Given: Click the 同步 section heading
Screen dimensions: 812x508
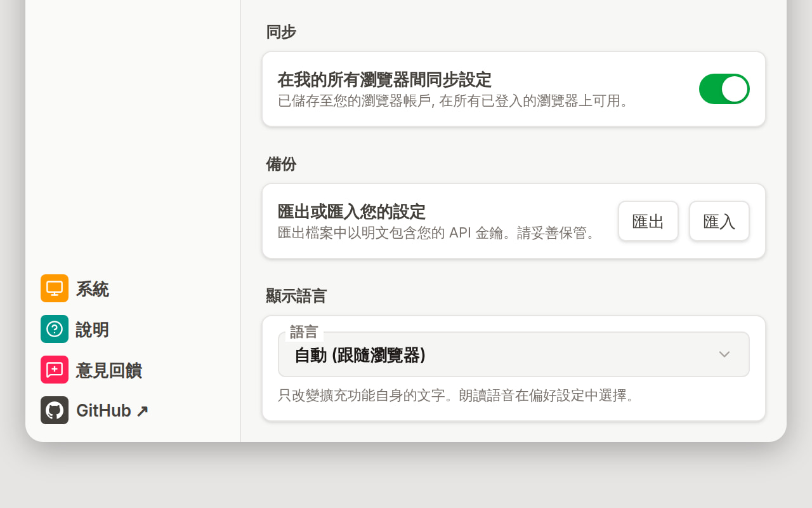Looking at the screenshot, I should [x=281, y=32].
